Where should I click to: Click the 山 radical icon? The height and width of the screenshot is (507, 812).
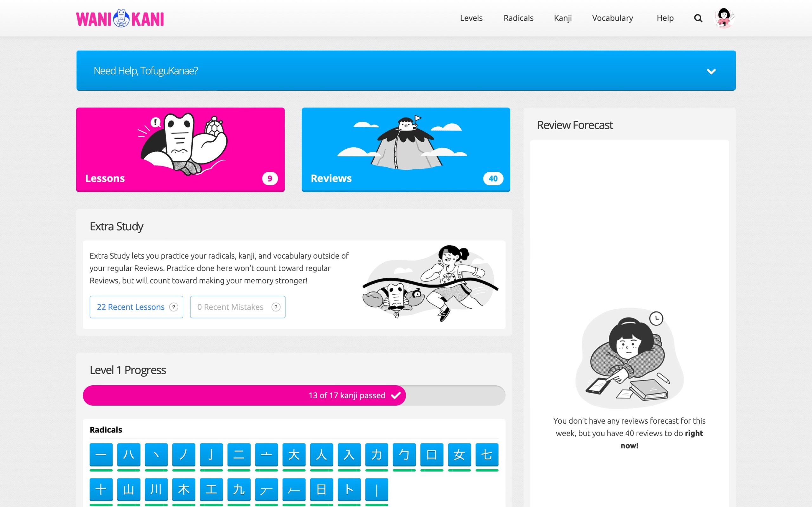click(x=128, y=490)
